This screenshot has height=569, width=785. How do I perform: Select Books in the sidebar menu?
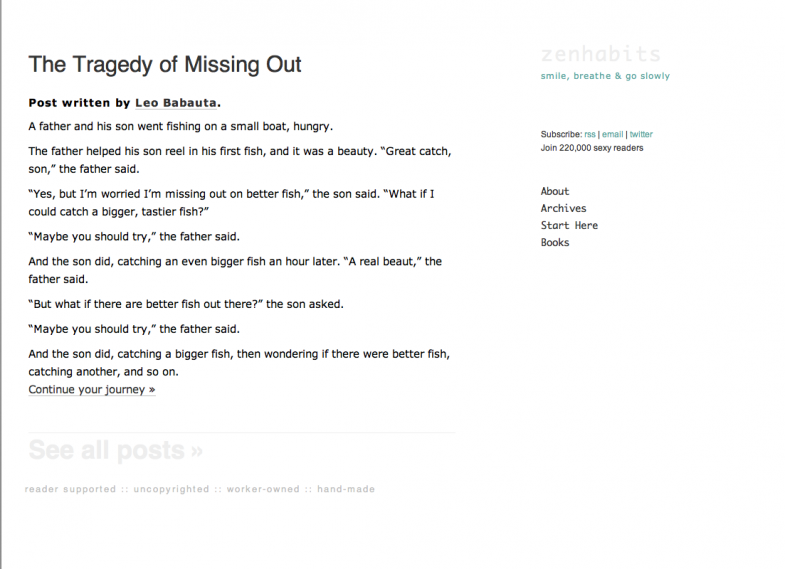(x=555, y=242)
